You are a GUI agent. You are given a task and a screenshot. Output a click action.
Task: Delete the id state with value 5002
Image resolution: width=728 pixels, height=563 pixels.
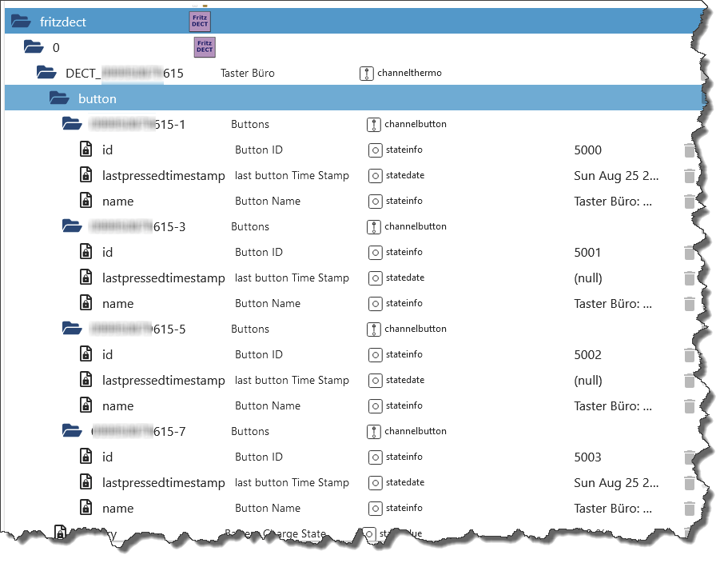click(690, 355)
